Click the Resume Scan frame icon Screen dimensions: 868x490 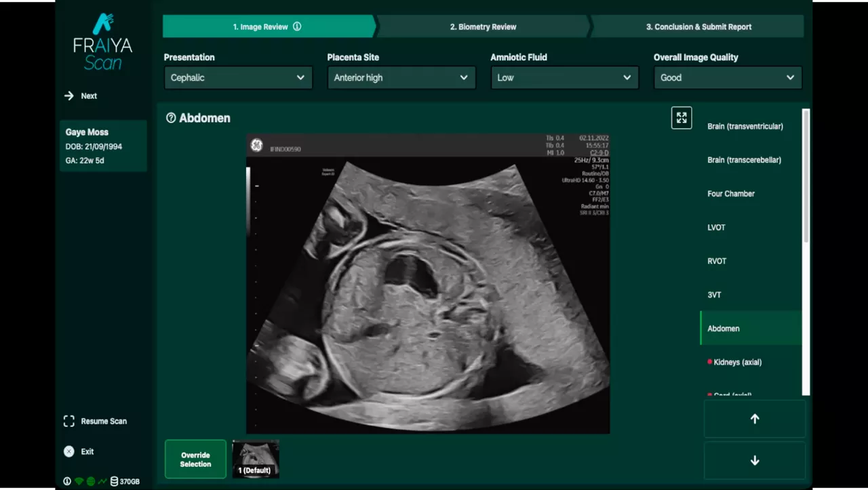(x=68, y=421)
